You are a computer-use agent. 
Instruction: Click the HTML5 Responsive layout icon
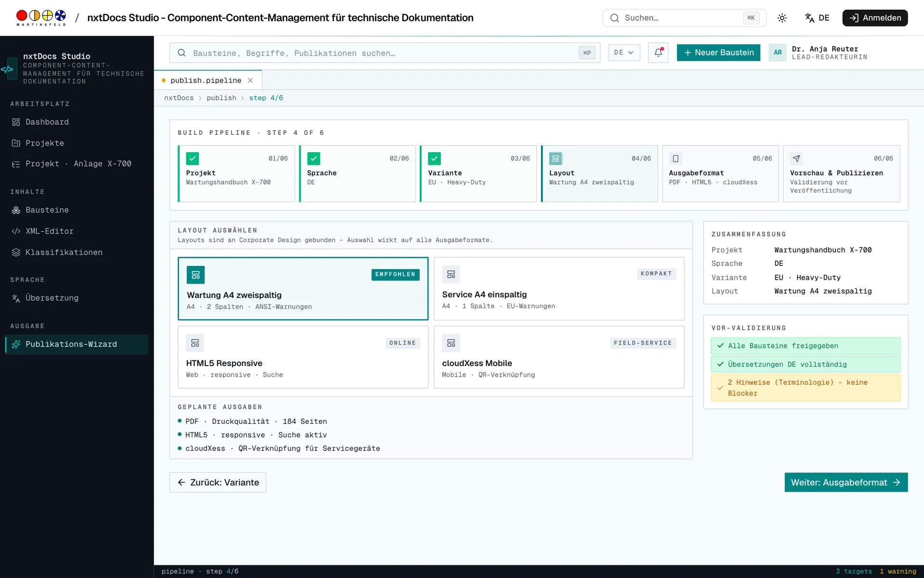195,343
